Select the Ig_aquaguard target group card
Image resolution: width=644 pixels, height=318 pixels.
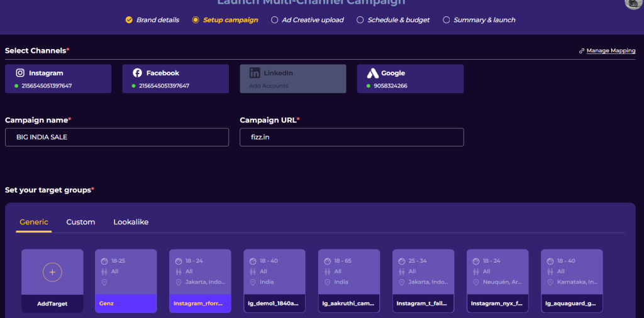[x=572, y=281]
